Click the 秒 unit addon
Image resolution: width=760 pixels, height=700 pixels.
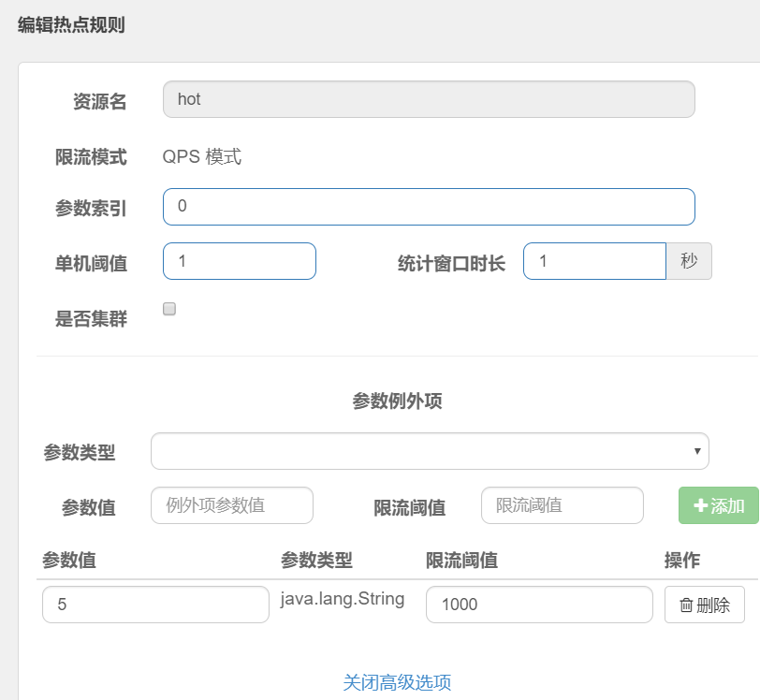(x=689, y=261)
